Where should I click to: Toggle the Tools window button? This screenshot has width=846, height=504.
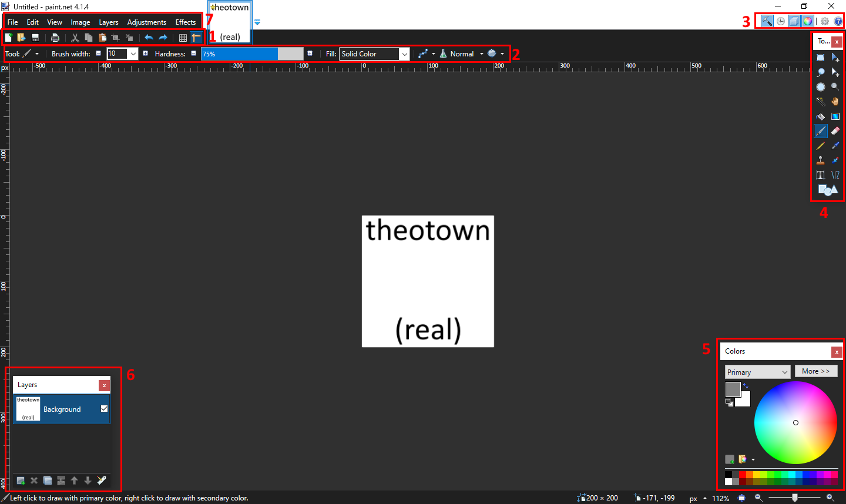pyautogui.click(x=767, y=21)
